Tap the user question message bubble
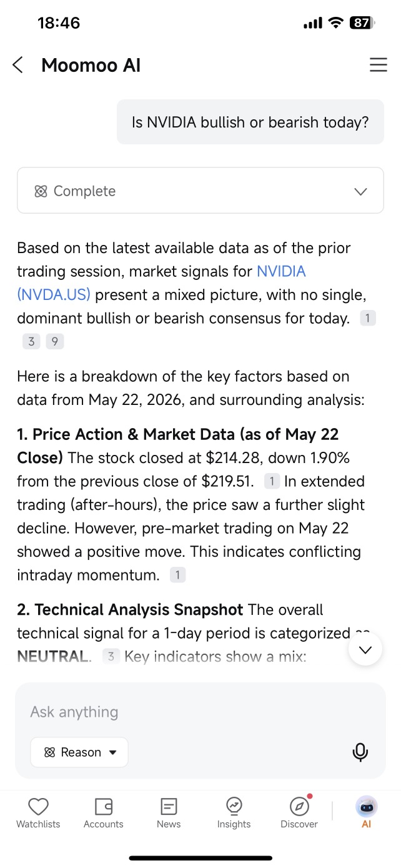Image resolution: width=401 pixels, height=868 pixels. 250,122
